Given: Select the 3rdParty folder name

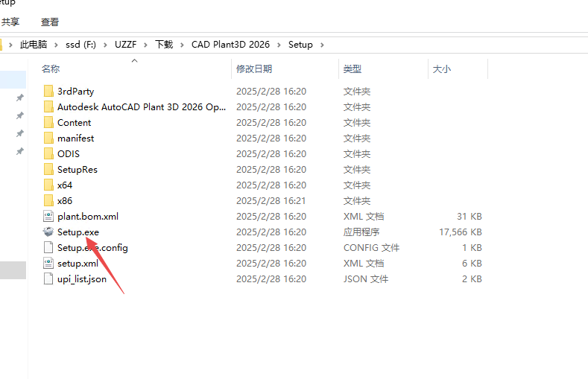Looking at the screenshot, I should pos(76,92).
